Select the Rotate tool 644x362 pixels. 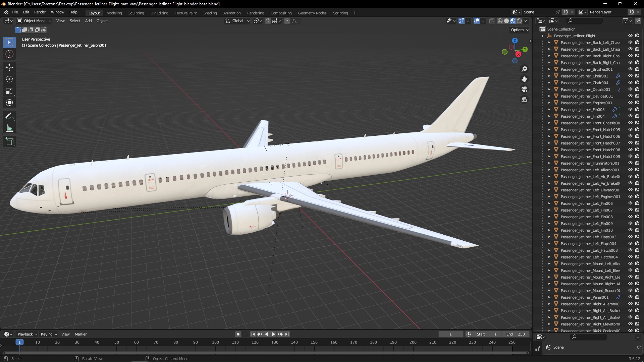(9, 79)
